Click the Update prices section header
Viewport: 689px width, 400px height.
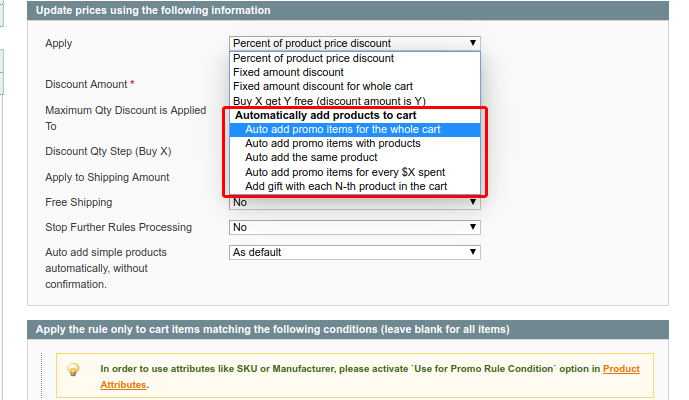pyautogui.click(x=153, y=10)
